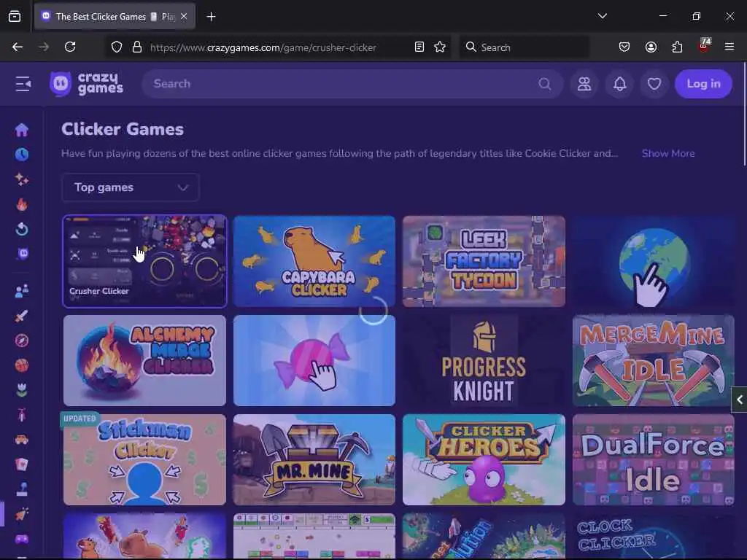The width and height of the screenshot is (747, 560).
Task: Open the candy clicker game thumbnail
Action: click(x=314, y=360)
